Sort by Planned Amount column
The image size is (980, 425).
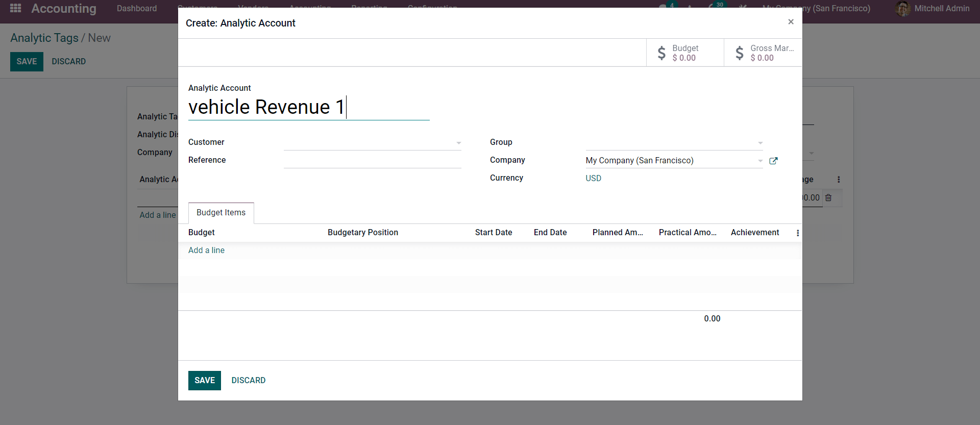tap(618, 233)
